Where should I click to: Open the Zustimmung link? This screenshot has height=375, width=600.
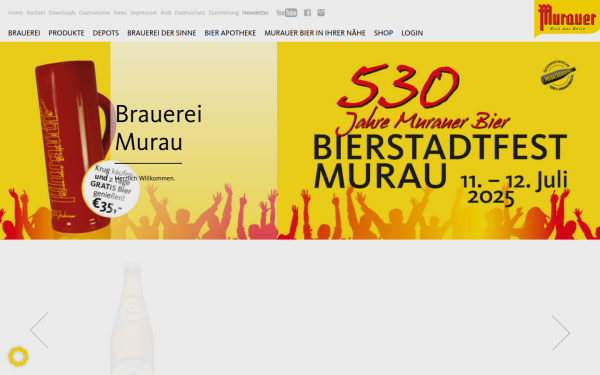click(223, 13)
